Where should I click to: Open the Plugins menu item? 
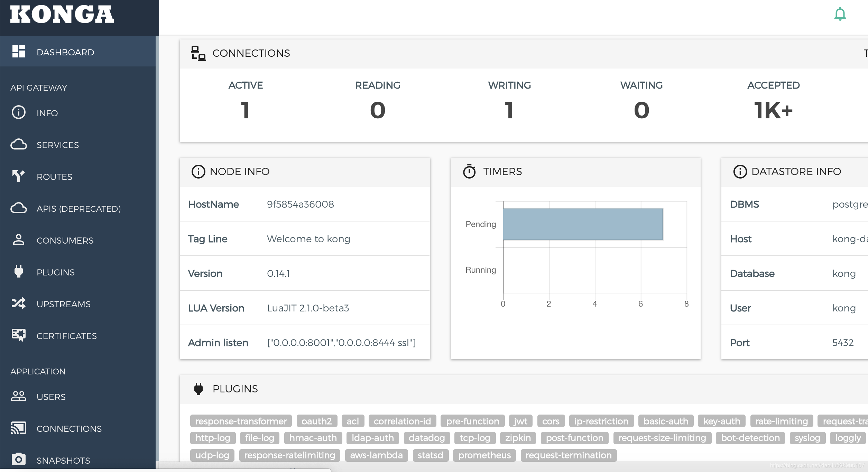coord(78,272)
